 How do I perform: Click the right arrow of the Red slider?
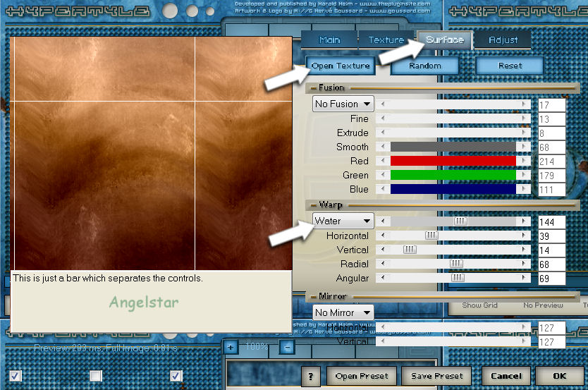[524, 161]
